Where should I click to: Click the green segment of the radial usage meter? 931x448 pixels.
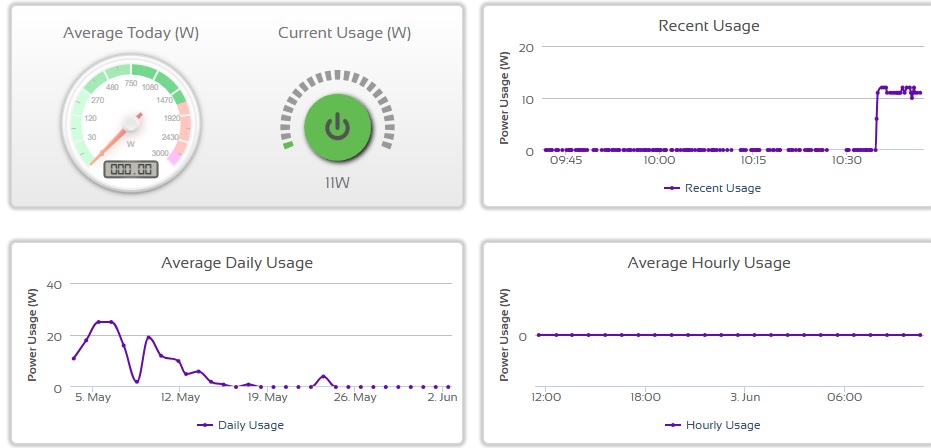pyautogui.click(x=289, y=146)
